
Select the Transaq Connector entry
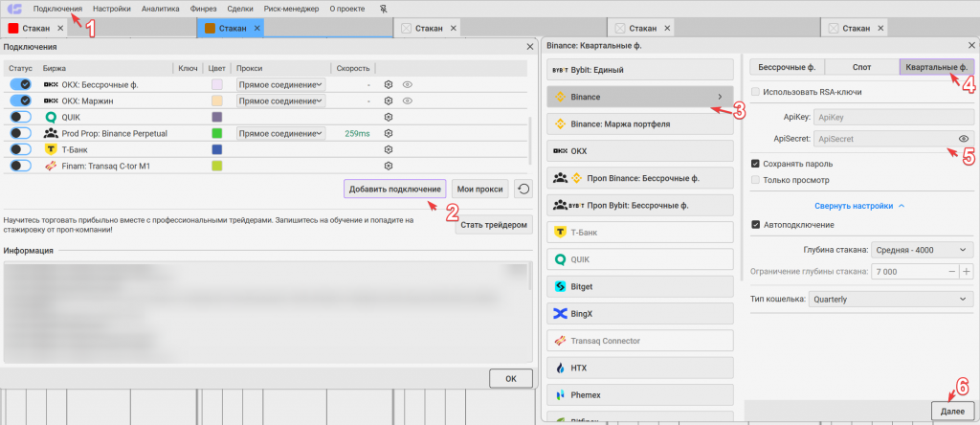[x=639, y=341]
